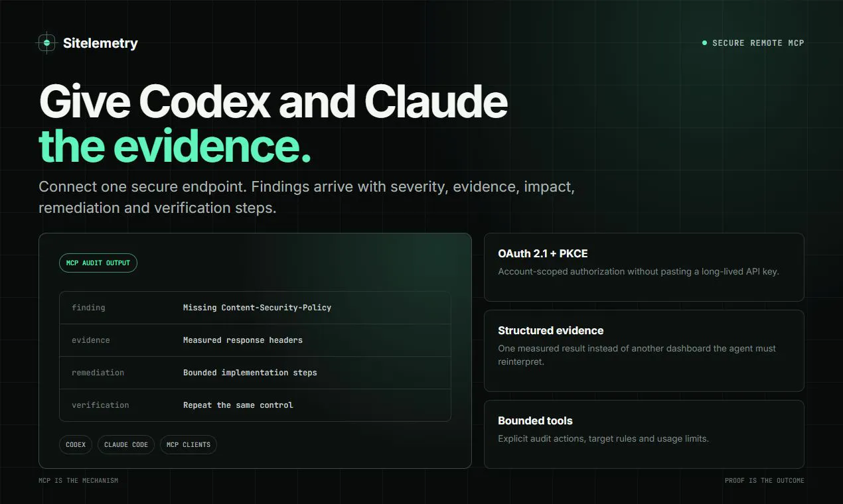Click the 'verification' row label
Screen dimensions: 843x504
coord(100,405)
